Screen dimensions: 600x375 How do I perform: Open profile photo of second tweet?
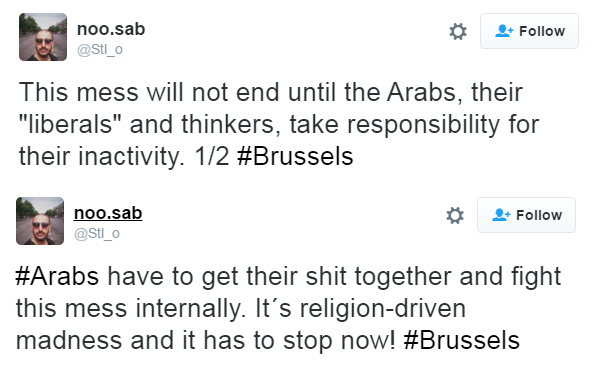tap(40, 221)
